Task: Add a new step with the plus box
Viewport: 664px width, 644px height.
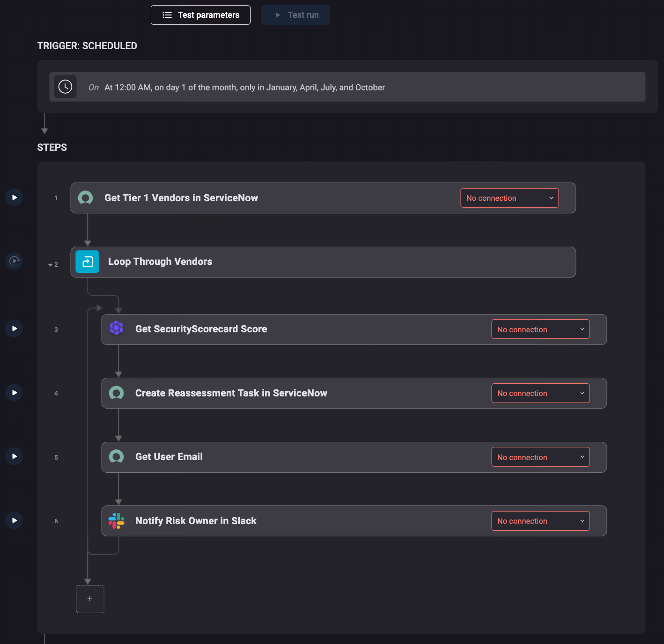Action: coord(90,599)
